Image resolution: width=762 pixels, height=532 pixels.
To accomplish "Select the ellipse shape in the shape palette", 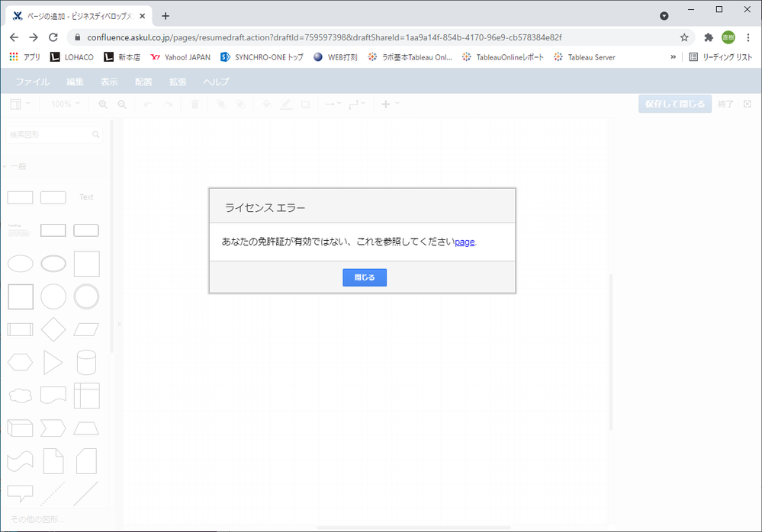I will tap(20, 263).
